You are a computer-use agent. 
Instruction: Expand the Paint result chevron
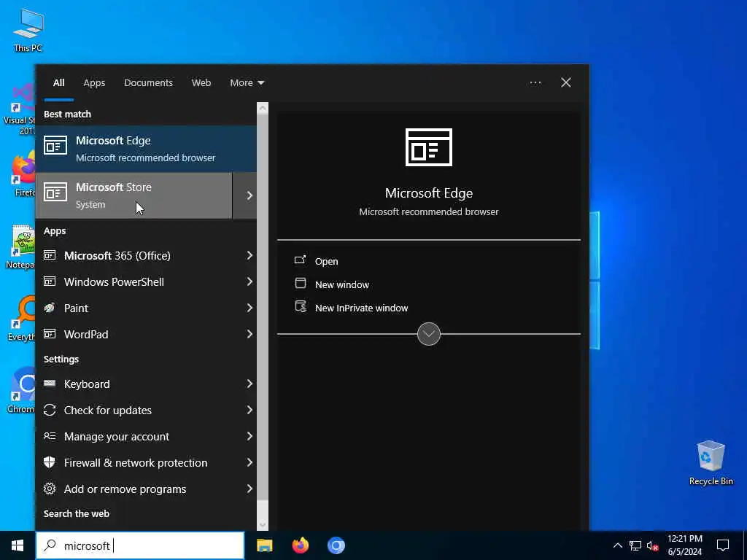click(x=249, y=308)
